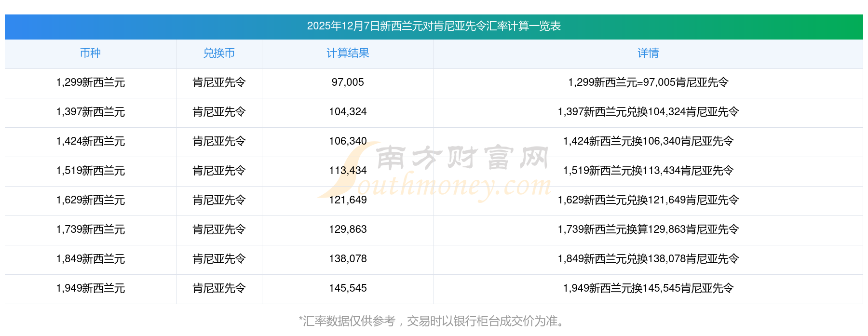The image size is (868, 336).
Task: Click result value 104,324
Action: [348, 112]
